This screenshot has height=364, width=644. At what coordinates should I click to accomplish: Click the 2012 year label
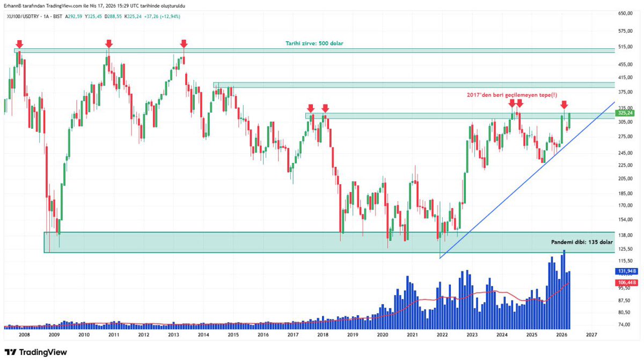pyautogui.click(x=143, y=335)
